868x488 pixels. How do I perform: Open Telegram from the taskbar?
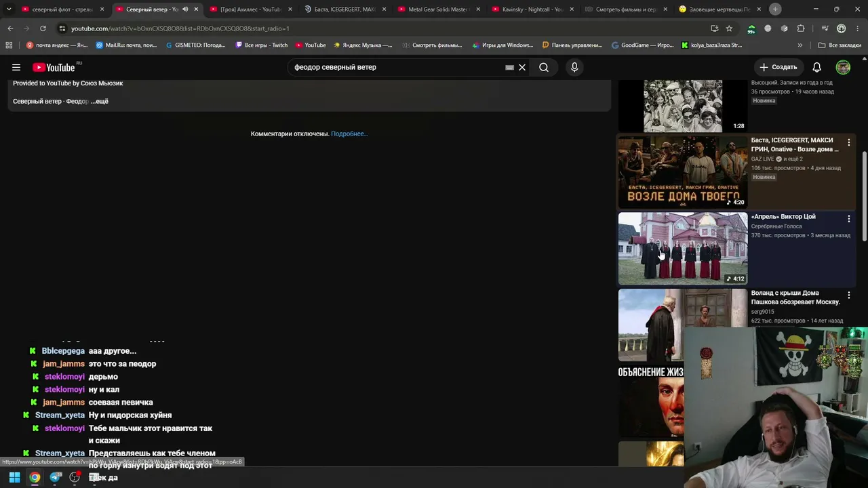(x=55, y=478)
